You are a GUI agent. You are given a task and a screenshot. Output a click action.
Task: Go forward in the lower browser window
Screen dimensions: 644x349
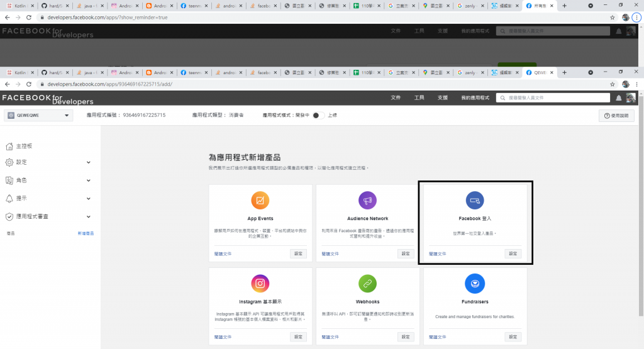pyautogui.click(x=18, y=84)
